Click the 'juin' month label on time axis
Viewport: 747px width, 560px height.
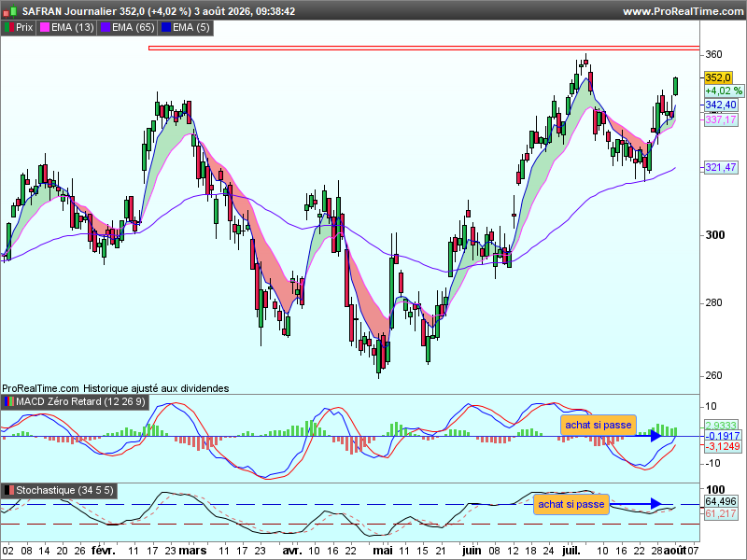point(472,551)
